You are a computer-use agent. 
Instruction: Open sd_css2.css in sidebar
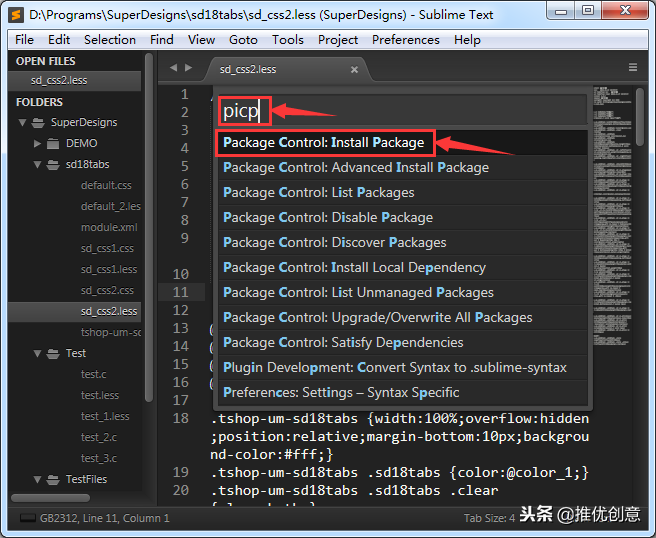pyautogui.click(x=108, y=290)
